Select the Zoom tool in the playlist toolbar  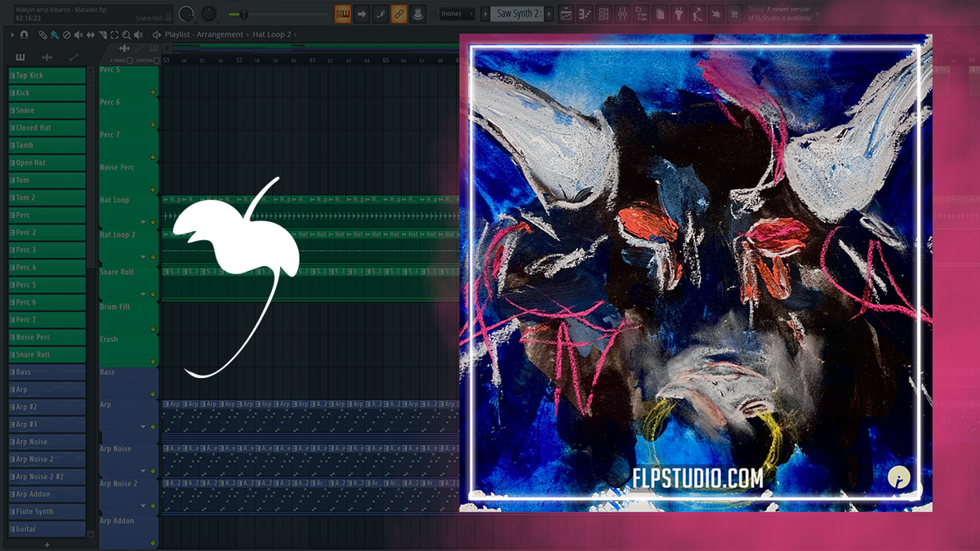point(127,36)
